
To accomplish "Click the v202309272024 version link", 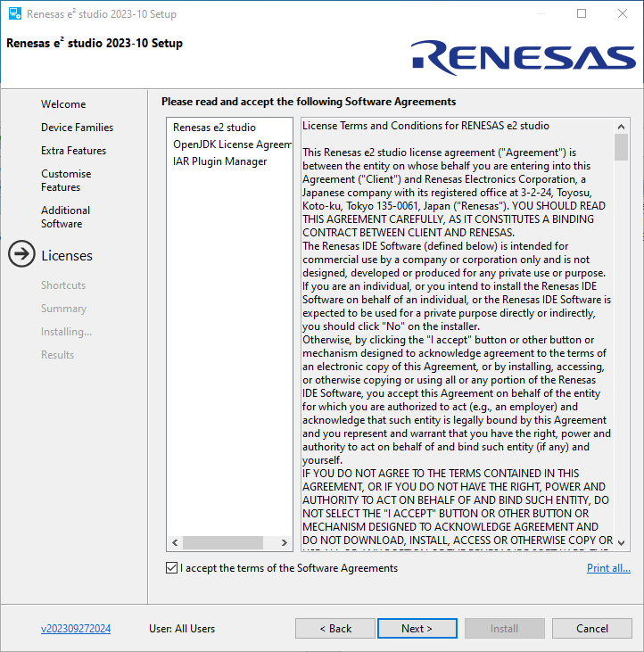I will click(76, 629).
